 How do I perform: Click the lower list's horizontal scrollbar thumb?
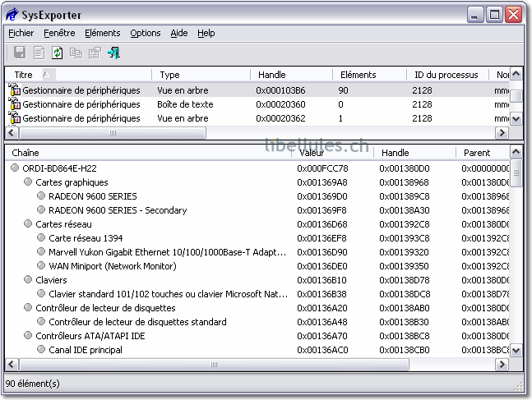pyautogui.click(x=214, y=365)
